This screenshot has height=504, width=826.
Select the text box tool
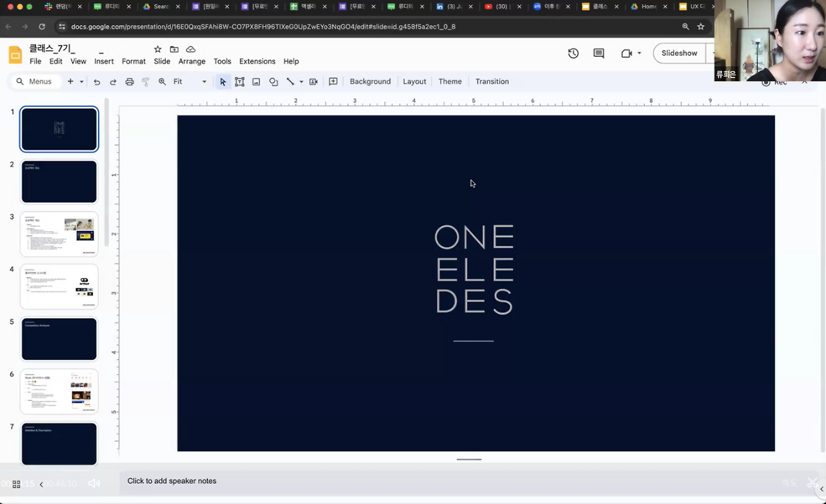[x=239, y=82]
